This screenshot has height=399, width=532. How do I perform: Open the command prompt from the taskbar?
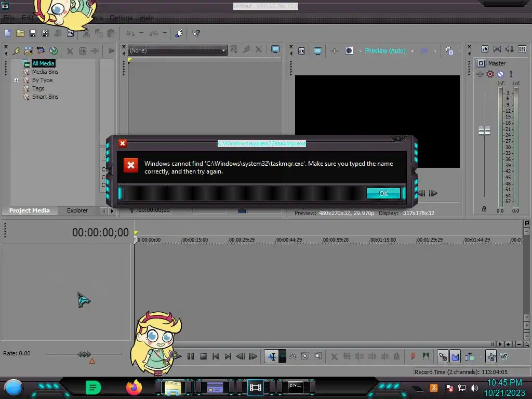coord(296,388)
